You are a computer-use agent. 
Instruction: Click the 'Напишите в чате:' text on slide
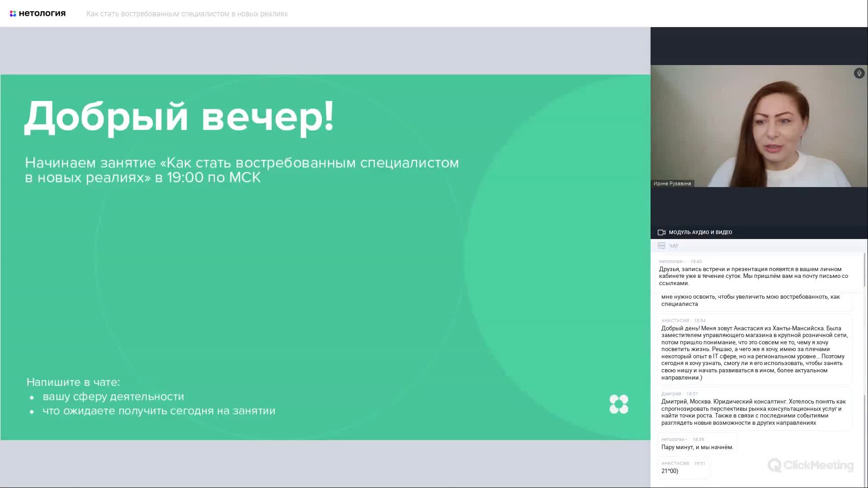[73, 382]
